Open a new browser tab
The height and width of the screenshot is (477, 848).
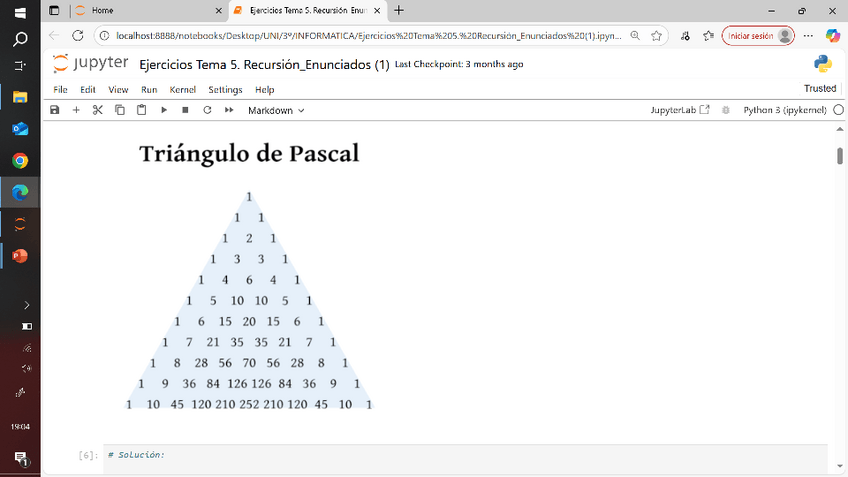[x=399, y=10]
